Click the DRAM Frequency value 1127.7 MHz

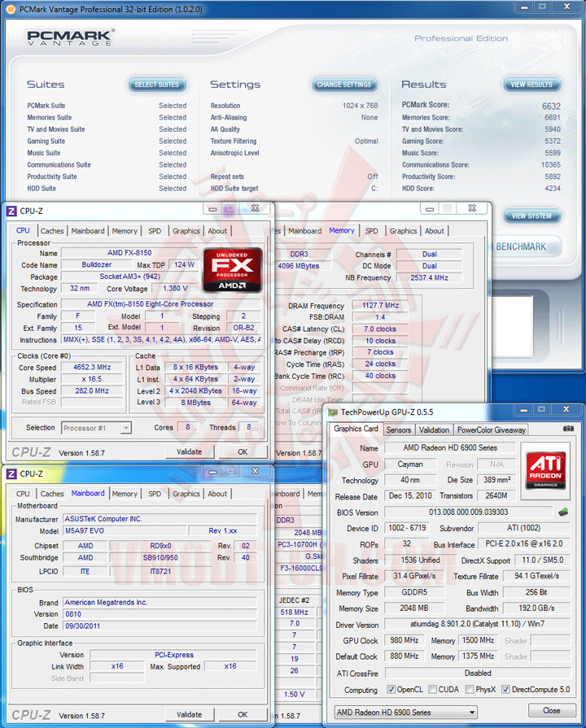(x=380, y=306)
